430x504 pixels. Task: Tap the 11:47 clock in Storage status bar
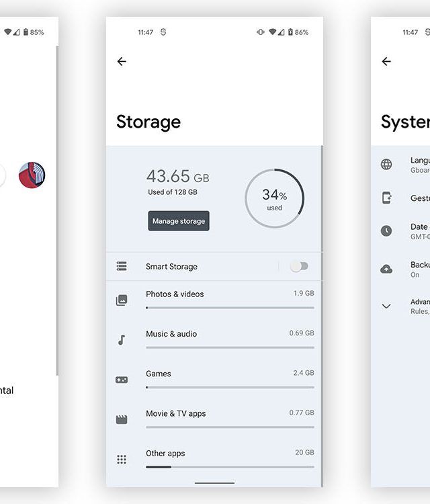(x=146, y=32)
